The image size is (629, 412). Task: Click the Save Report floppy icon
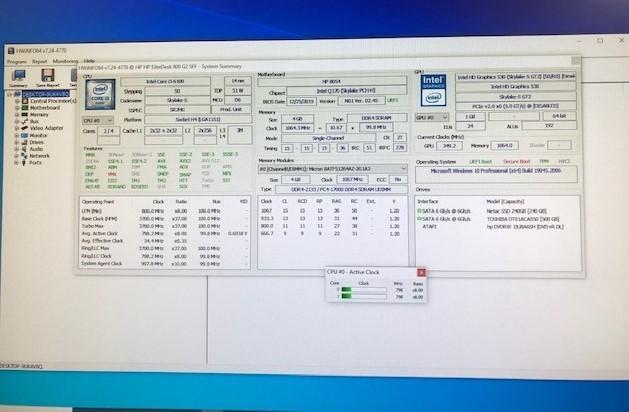pyautogui.click(x=48, y=75)
